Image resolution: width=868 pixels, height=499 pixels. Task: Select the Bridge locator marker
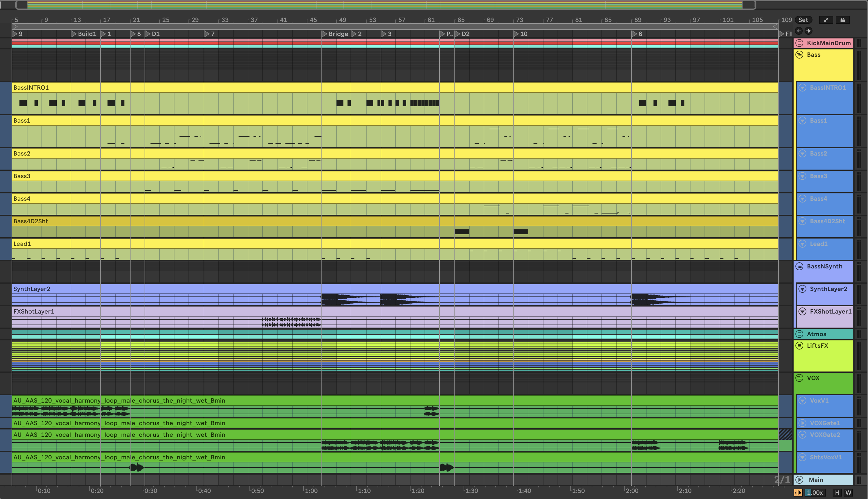(325, 34)
